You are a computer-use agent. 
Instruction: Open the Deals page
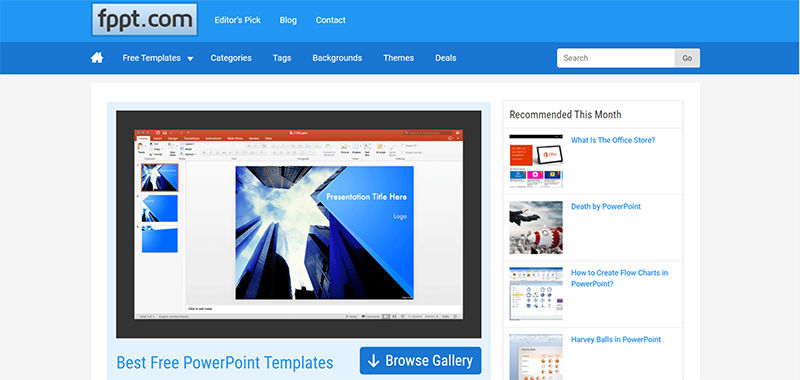coord(445,58)
